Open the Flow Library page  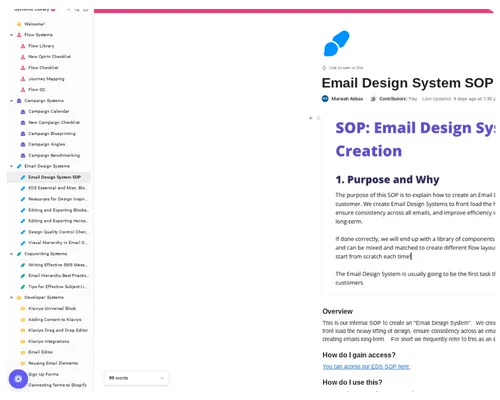coord(41,46)
